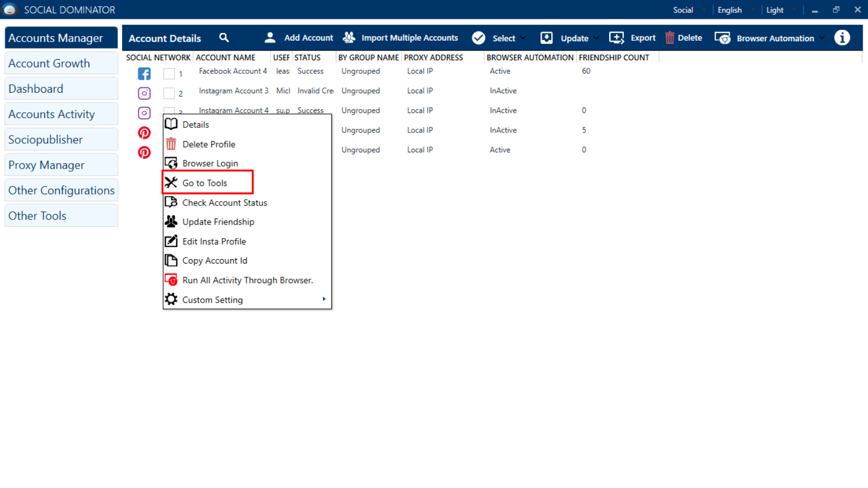Click the Browser Automation eye icon
This screenshot has width=868, height=488.
pos(723,38)
